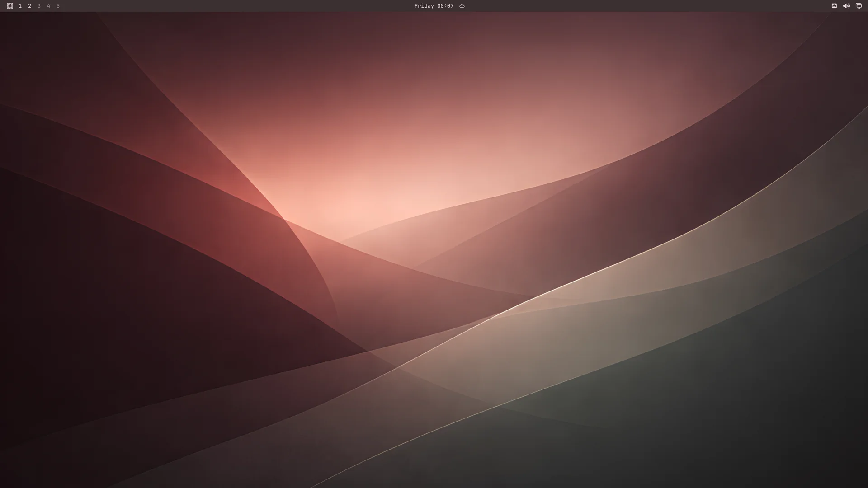The width and height of the screenshot is (868, 488).
Task: Open the Friday 00:07 clock
Action: [x=434, y=6]
